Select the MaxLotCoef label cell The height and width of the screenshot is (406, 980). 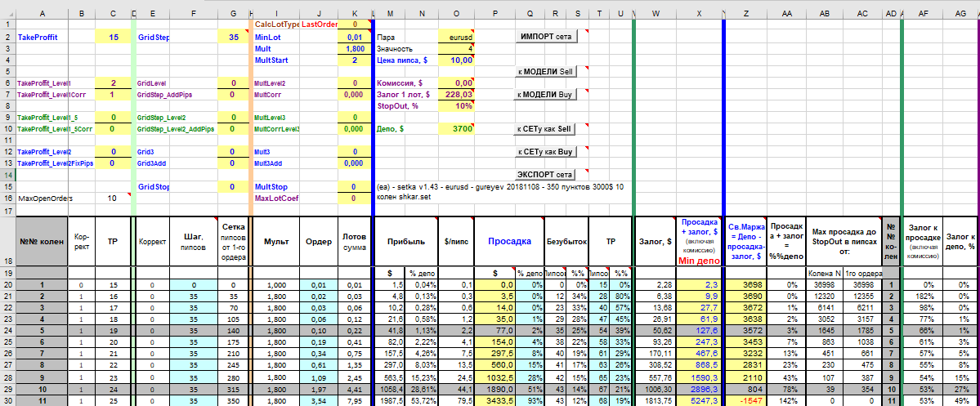coord(276,198)
